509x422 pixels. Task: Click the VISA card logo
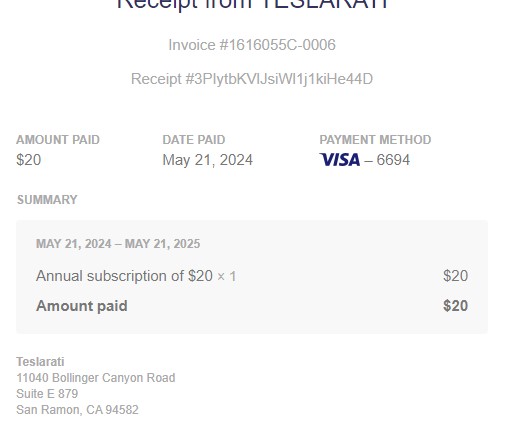pyautogui.click(x=340, y=160)
